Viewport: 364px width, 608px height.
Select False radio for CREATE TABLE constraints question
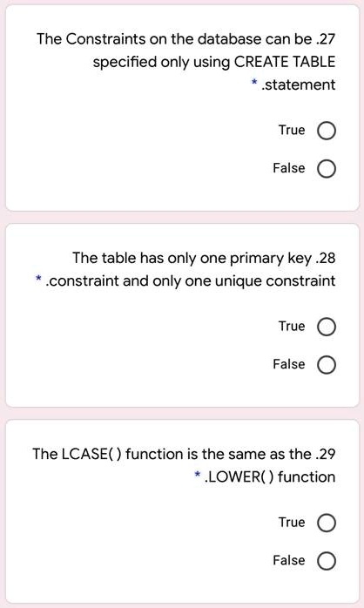327,169
